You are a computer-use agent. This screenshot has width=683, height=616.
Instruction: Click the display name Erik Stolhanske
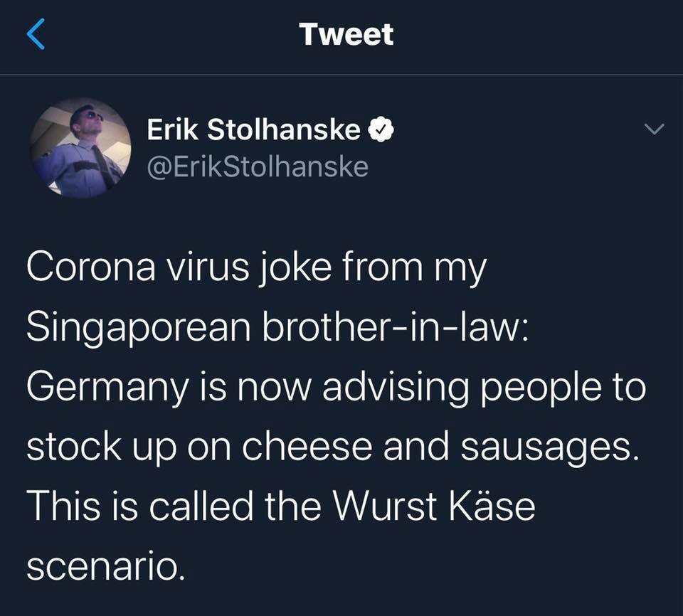click(x=254, y=129)
